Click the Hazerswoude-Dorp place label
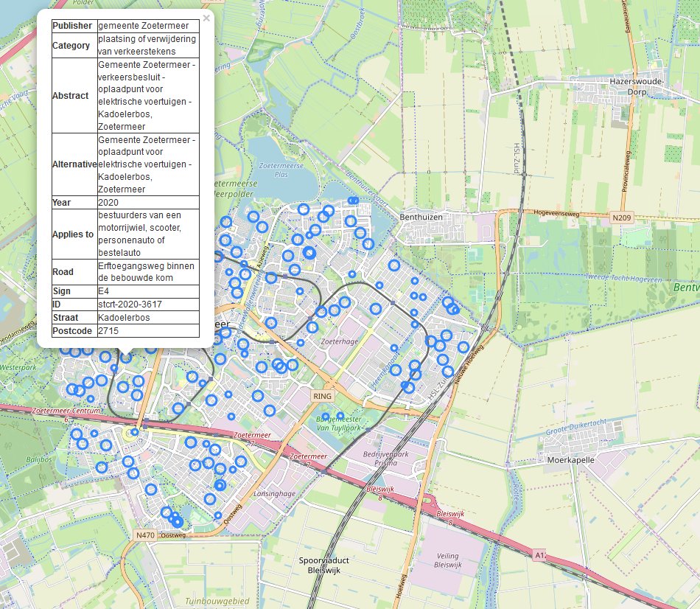This screenshot has width=700, height=609. point(636,83)
